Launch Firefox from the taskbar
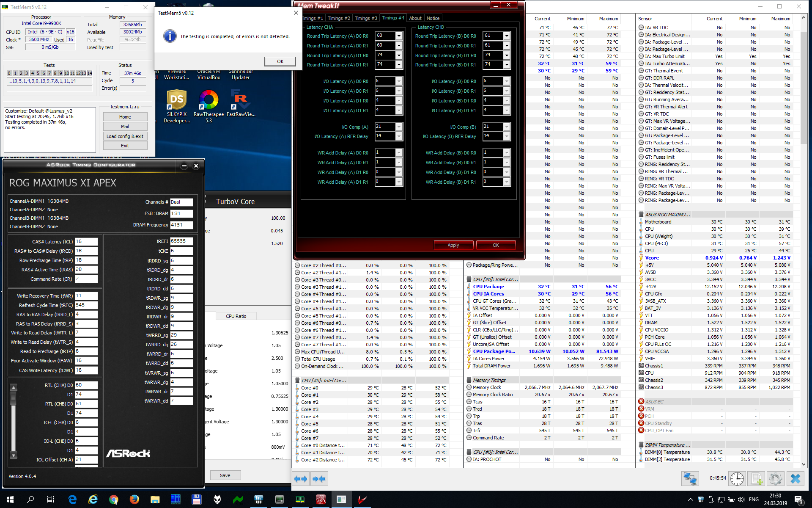Viewport: 812px width, 508px height. tap(134, 500)
